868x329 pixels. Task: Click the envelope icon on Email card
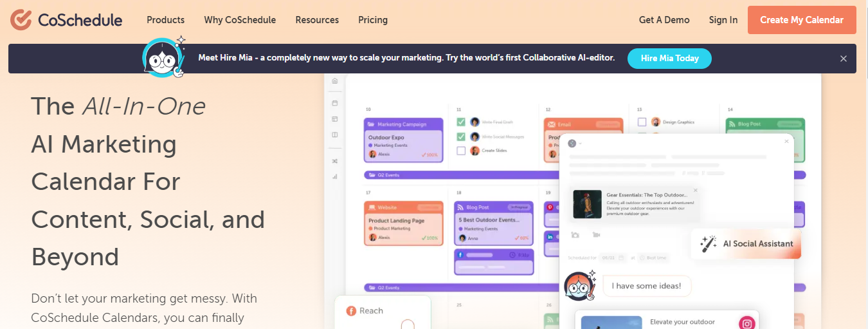coord(551,124)
